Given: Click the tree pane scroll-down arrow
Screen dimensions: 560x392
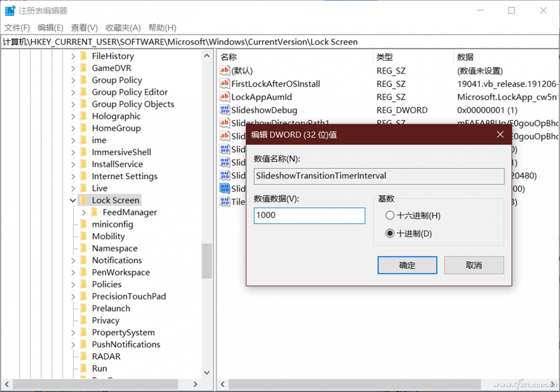Looking at the screenshot, I should click(x=207, y=373).
